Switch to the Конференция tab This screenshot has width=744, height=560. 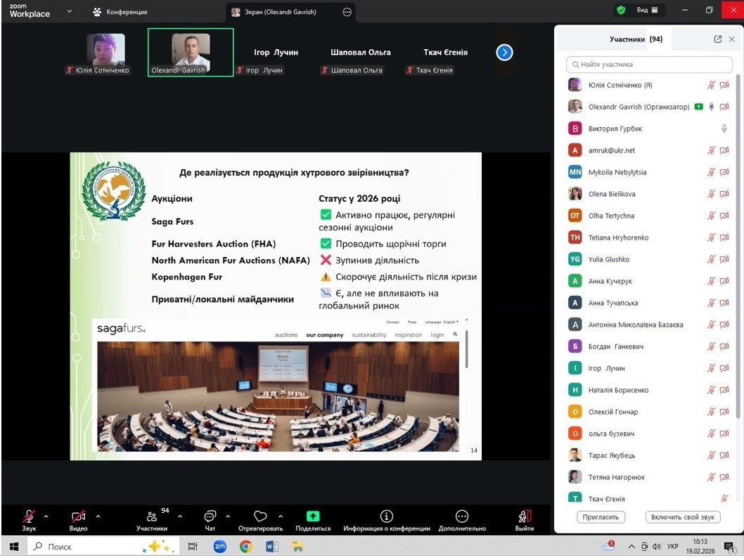click(120, 12)
